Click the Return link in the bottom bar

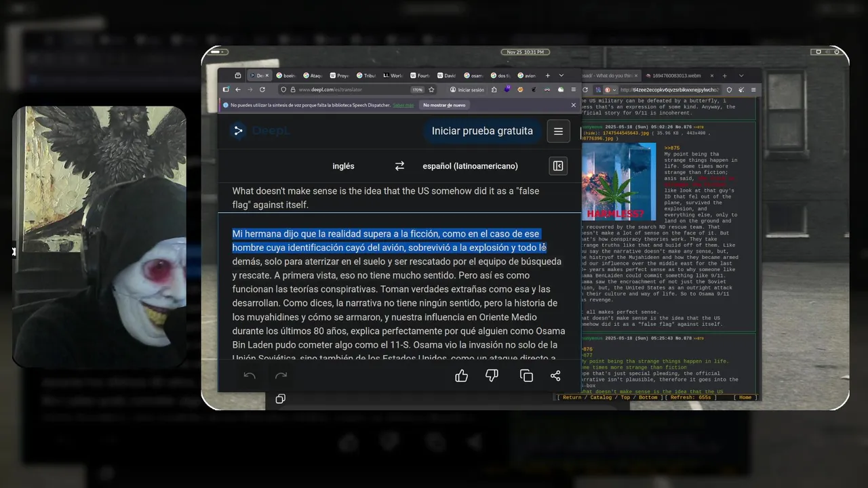point(572,397)
